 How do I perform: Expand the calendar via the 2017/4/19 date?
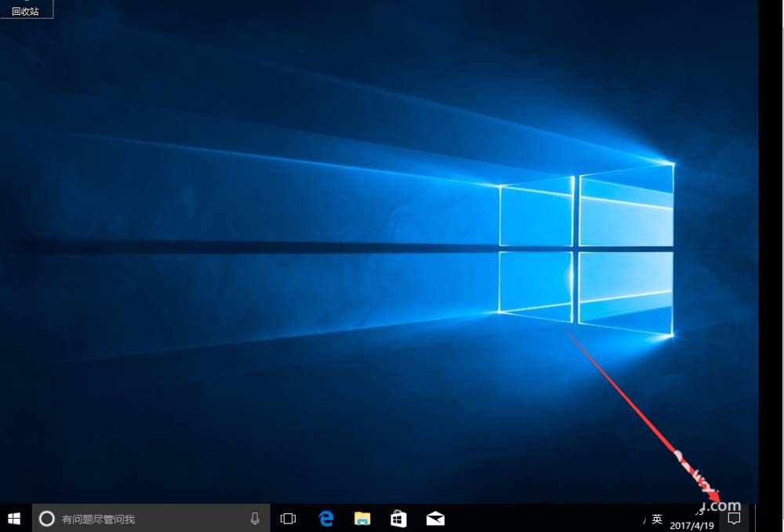click(692, 526)
